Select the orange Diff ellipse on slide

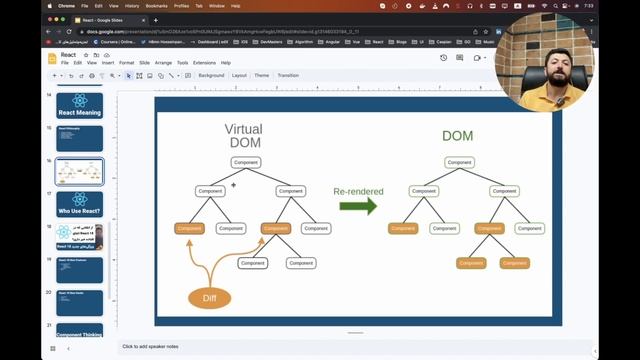pyautogui.click(x=209, y=298)
